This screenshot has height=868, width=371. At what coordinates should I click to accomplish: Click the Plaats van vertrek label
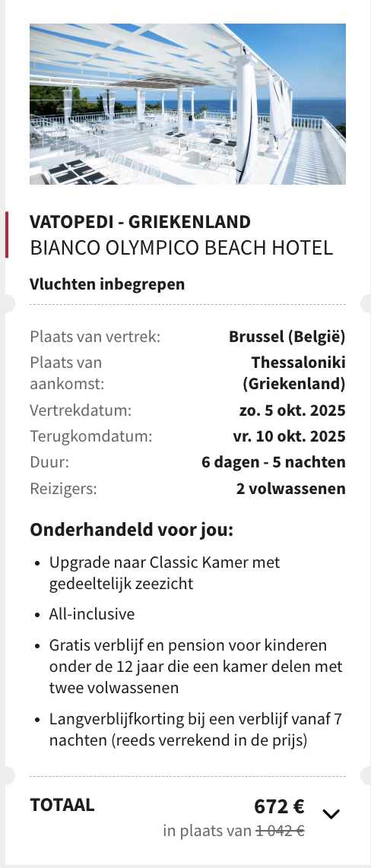95,336
